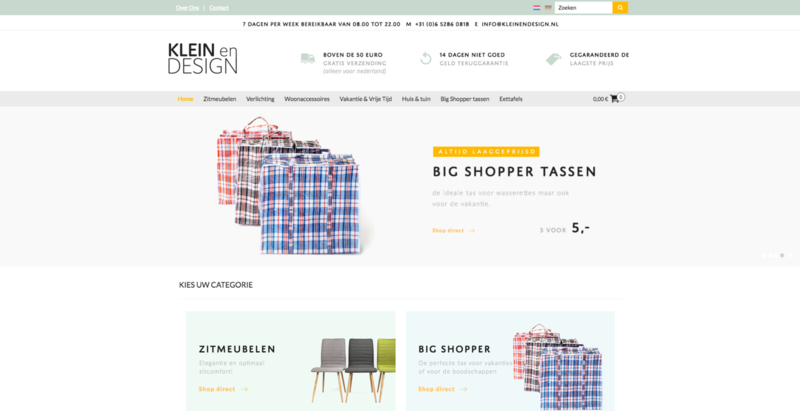Click the Big Shopper category bags image
The image size is (800, 411).
(x=558, y=366)
